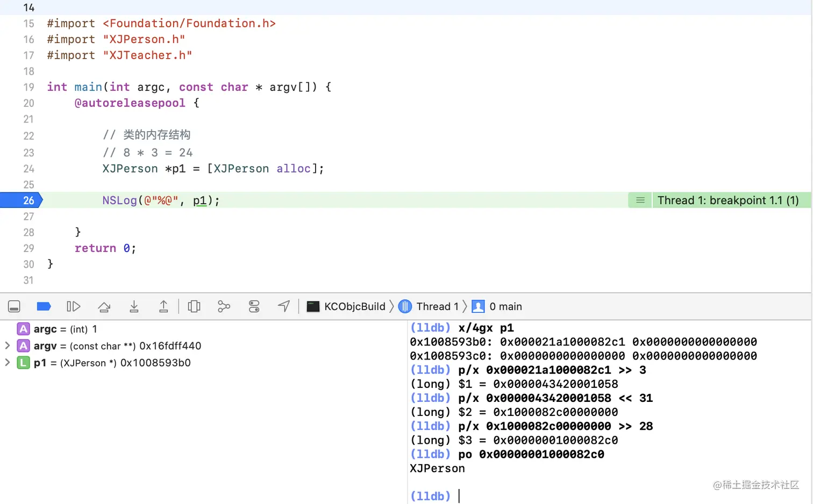Click the A icon beside argc
The width and height of the screenshot is (813, 504).
coord(23,329)
